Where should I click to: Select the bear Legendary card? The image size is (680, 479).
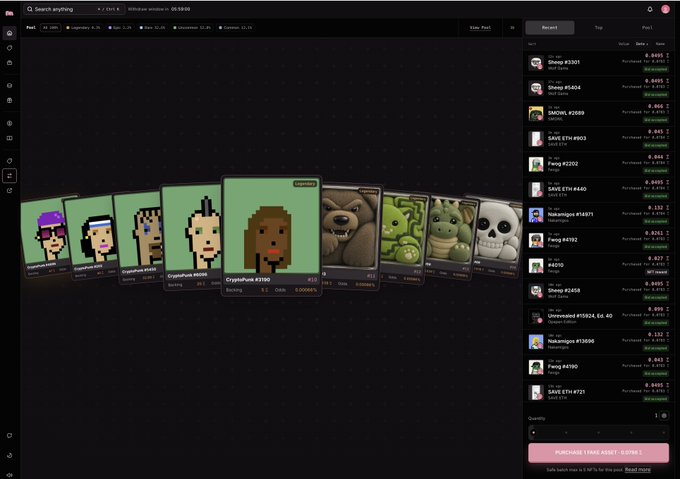(351, 236)
